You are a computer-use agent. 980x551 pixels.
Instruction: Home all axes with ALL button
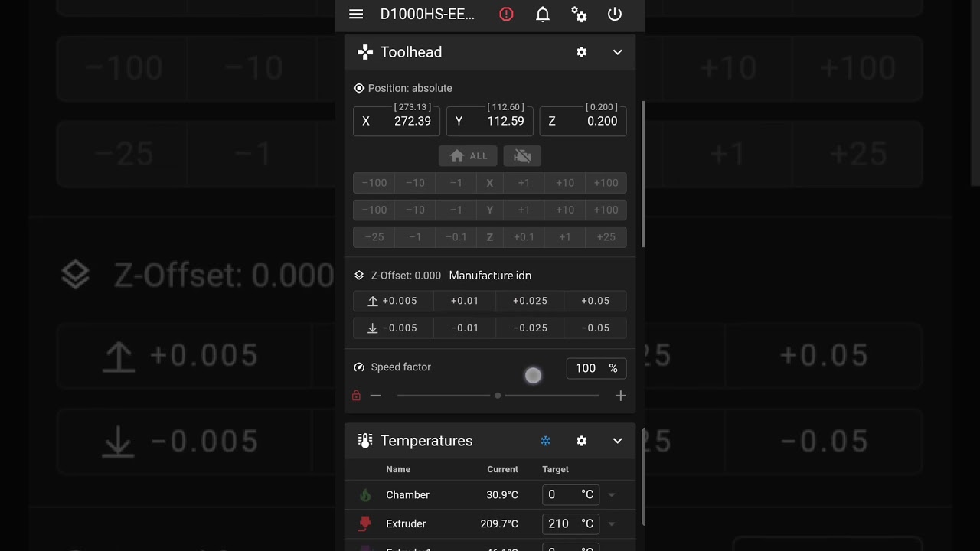coord(468,155)
